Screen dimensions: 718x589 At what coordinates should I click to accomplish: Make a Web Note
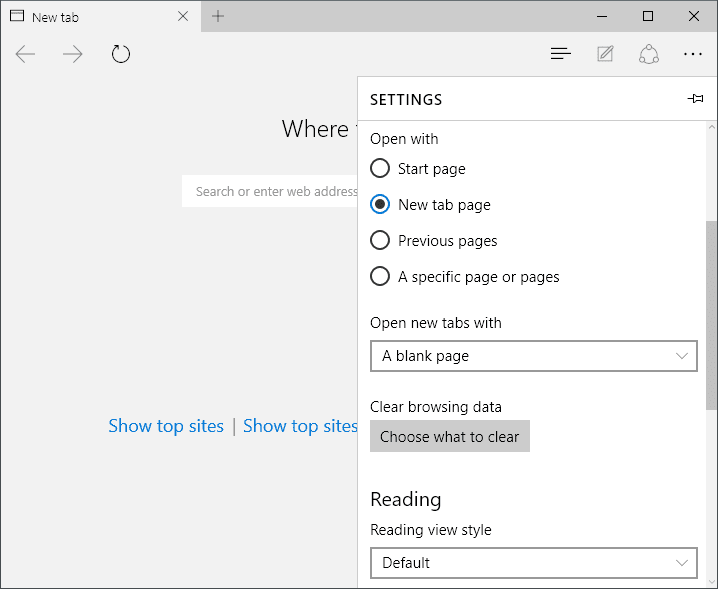pos(605,54)
